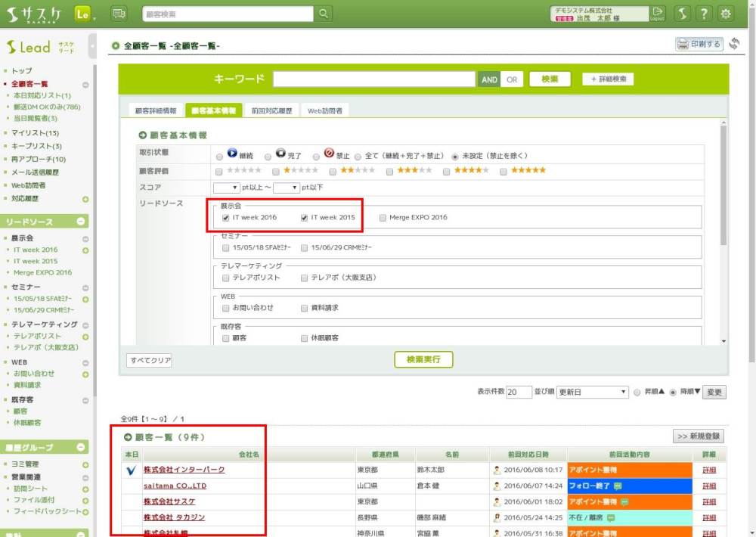Open the 株式会社インターパーク company link
The height and width of the screenshot is (537, 756).
point(184,470)
